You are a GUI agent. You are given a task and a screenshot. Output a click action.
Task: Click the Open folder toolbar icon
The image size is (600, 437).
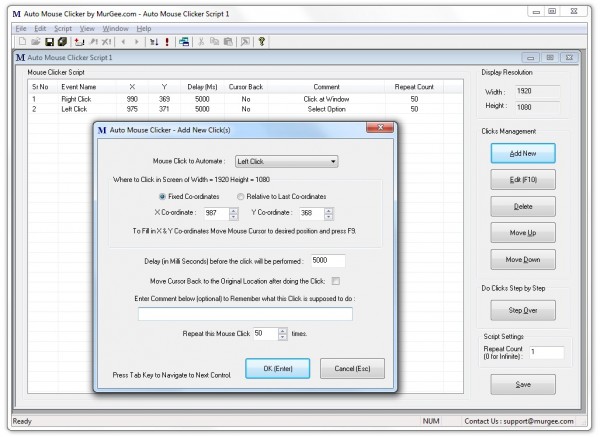(x=35, y=42)
